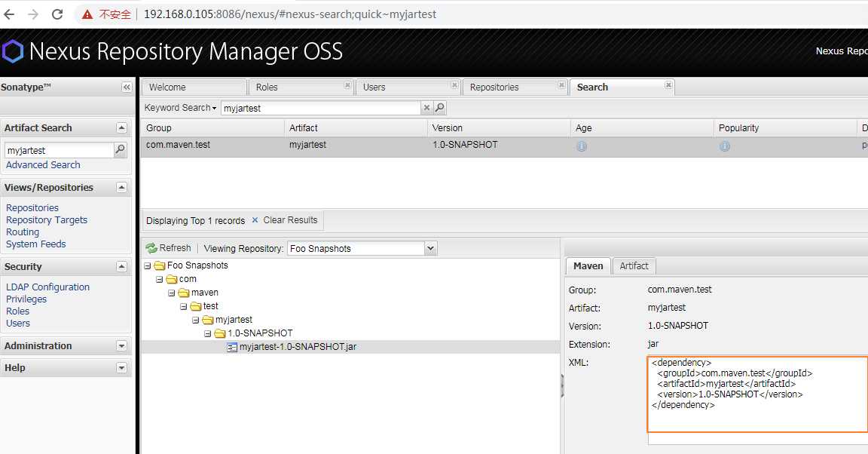Open the Users sidebar link
Screen dimensions: 868x454
[x=18, y=324]
